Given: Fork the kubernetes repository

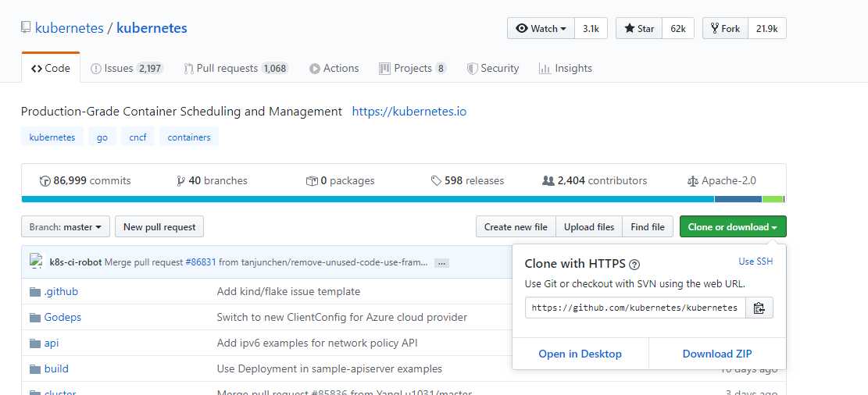Looking at the screenshot, I should click(x=725, y=28).
